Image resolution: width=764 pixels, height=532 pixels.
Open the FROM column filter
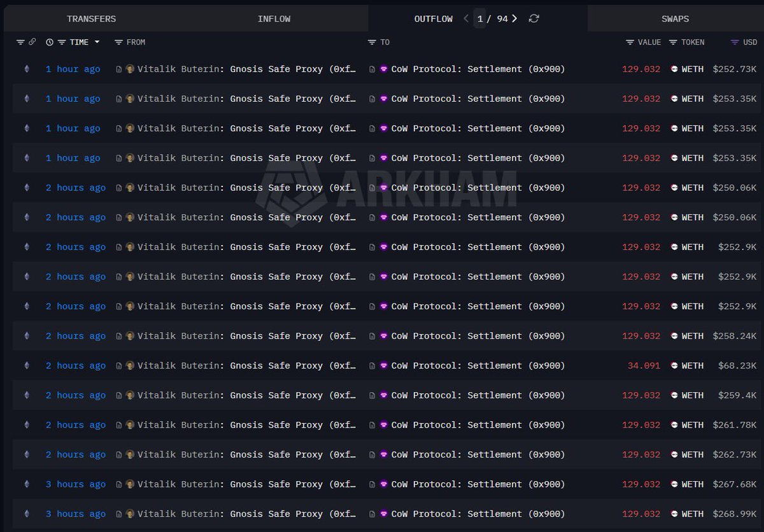click(118, 42)
